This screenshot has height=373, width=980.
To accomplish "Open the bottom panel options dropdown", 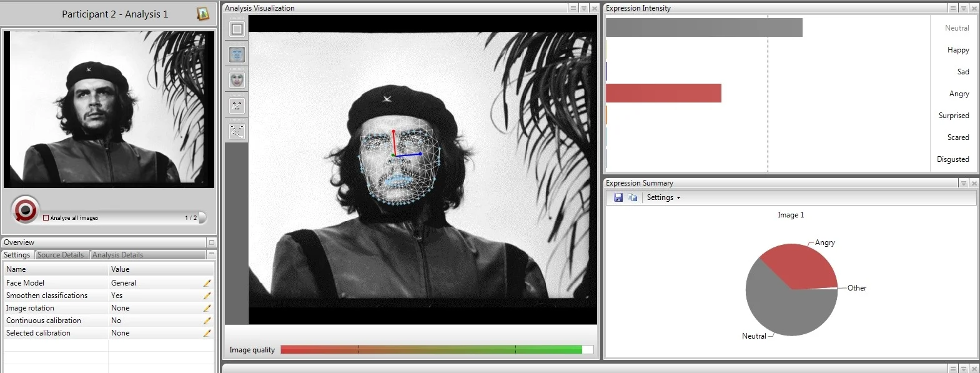I will (964, 369).
